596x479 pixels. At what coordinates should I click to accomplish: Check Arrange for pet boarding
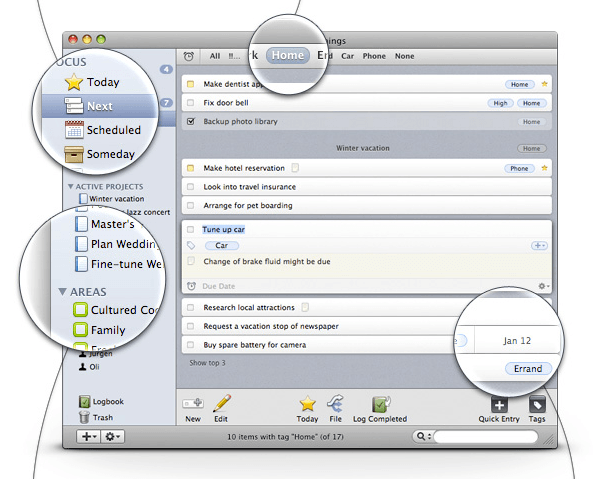point(190,205)
